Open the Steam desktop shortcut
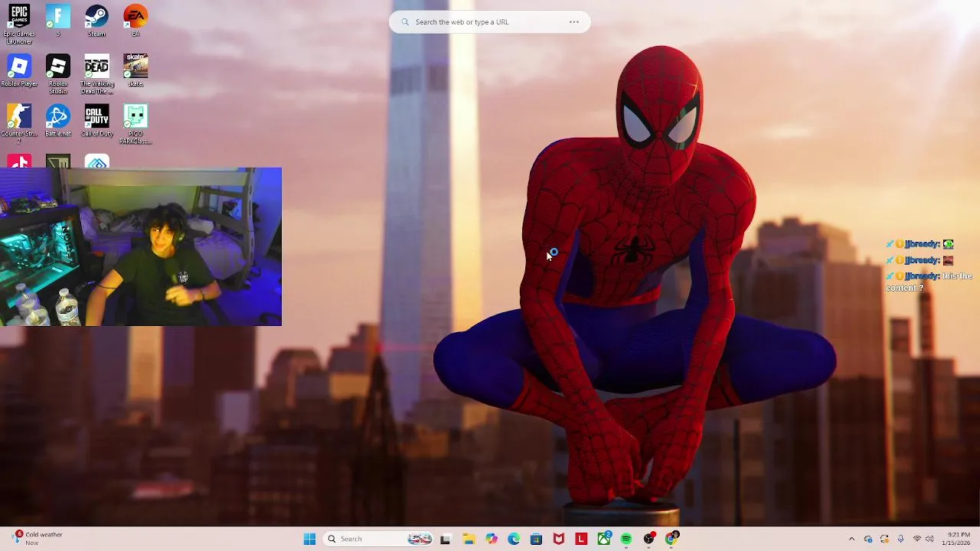 (x=96, y=21)
